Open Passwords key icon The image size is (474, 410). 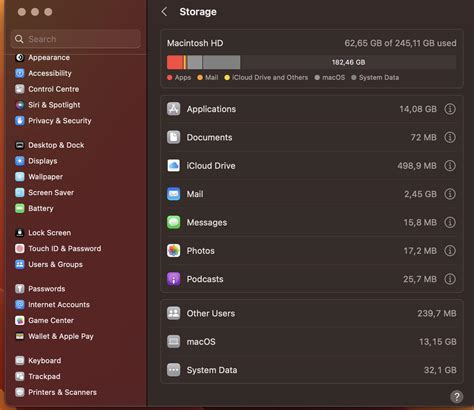point(20,289)
